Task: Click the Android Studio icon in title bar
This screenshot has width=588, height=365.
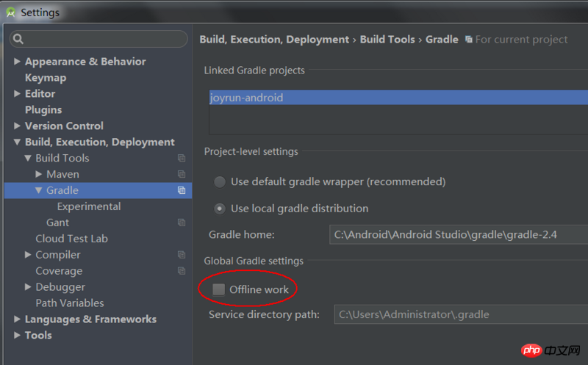Action: tap(11, 12)
